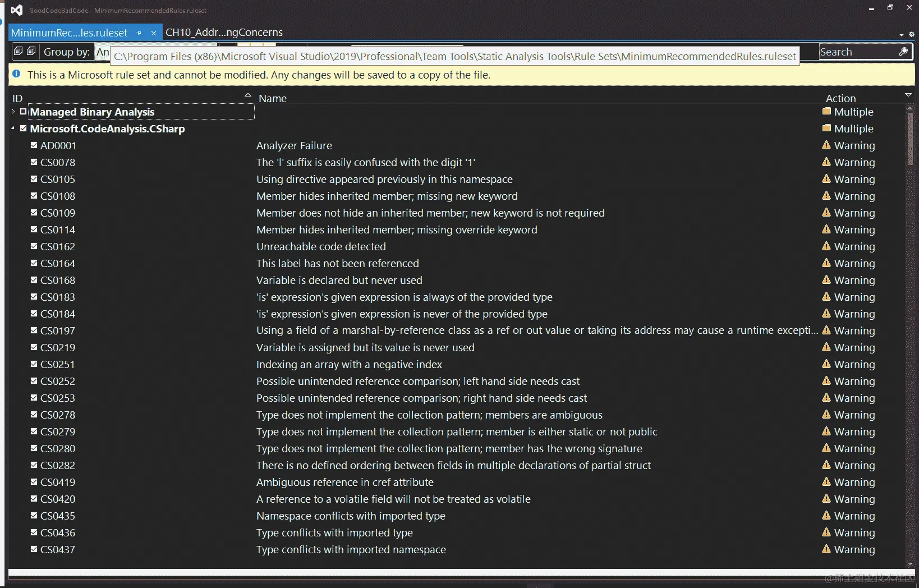Click the search magnifier icon

(x=903, y=52)
